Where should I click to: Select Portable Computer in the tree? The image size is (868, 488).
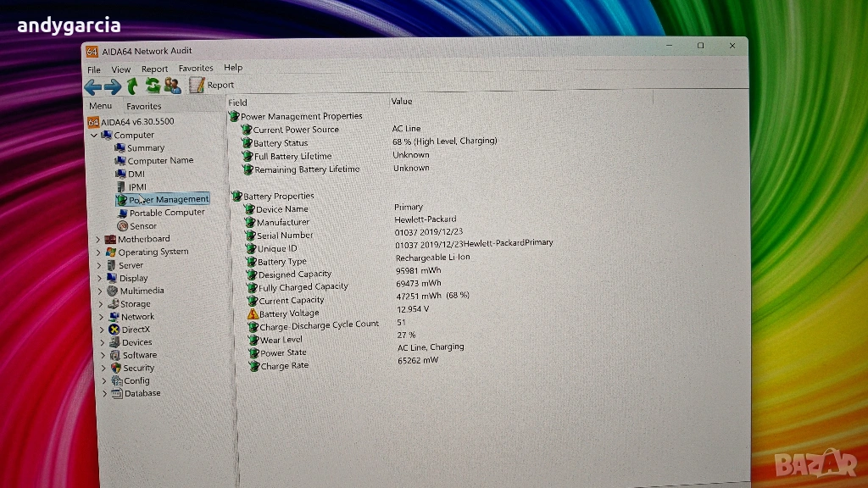pos(167,213)
